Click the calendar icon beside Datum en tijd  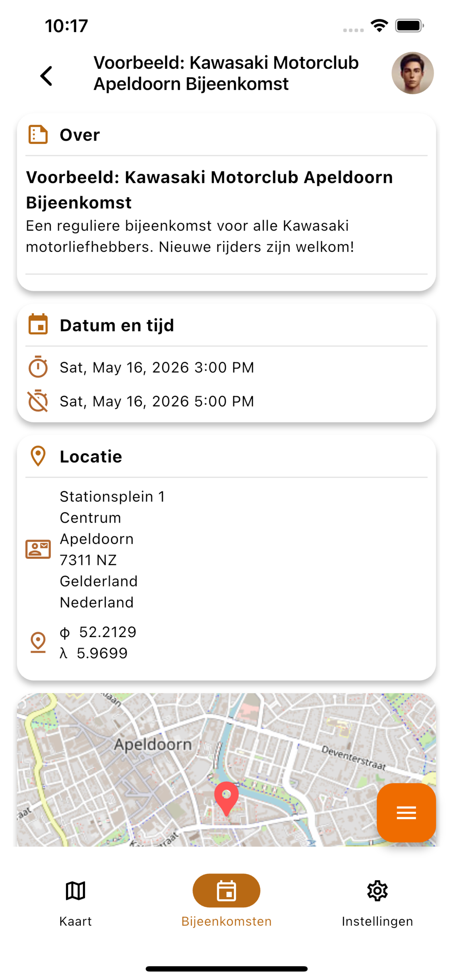(x=38, y=324)
